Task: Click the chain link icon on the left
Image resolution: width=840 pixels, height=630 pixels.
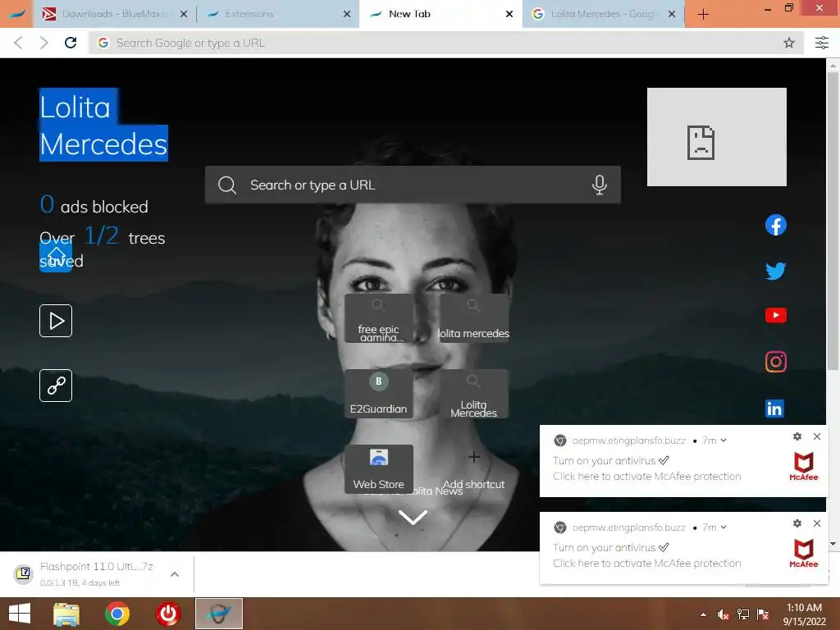Action: tap(56, 386)
